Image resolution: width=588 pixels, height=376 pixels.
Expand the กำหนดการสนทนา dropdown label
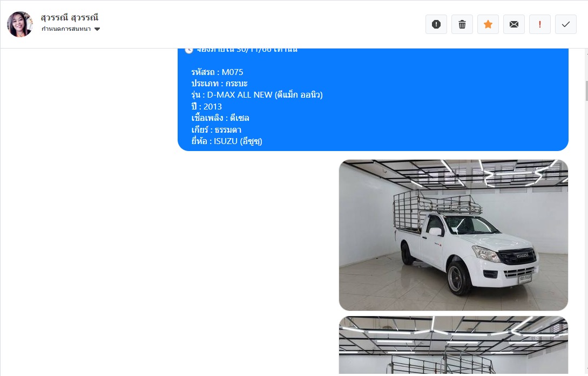pos(66,29)
